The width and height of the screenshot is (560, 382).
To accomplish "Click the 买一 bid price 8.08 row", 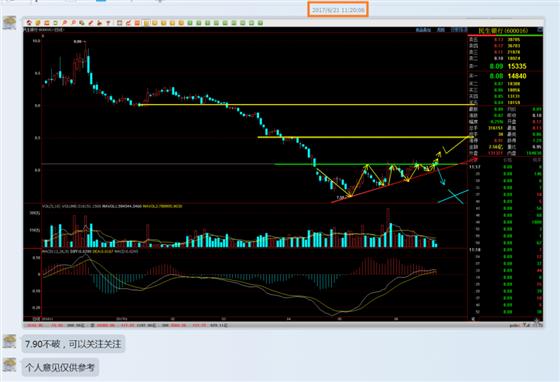I will point(505,76).
